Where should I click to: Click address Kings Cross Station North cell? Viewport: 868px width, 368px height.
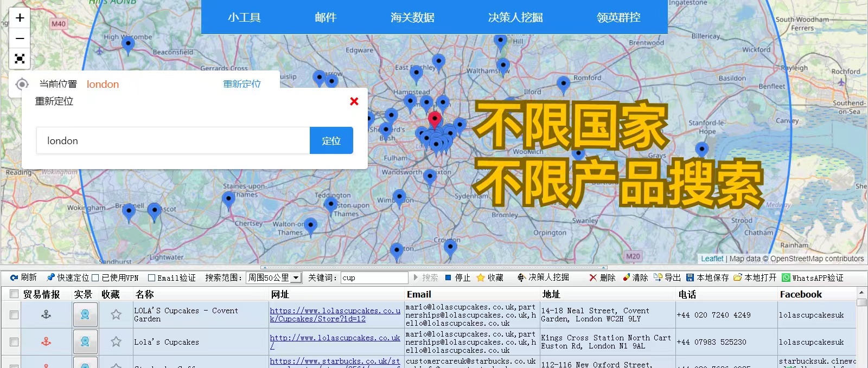608,341
